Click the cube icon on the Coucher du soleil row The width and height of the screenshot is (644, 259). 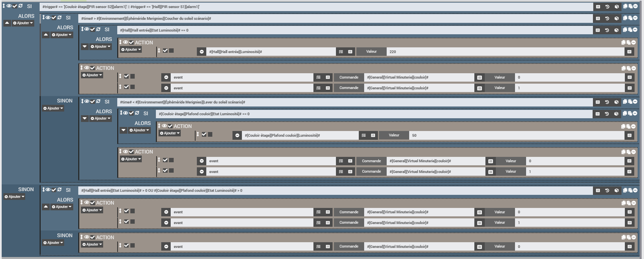pyautogui.click(x=617, y=18)
